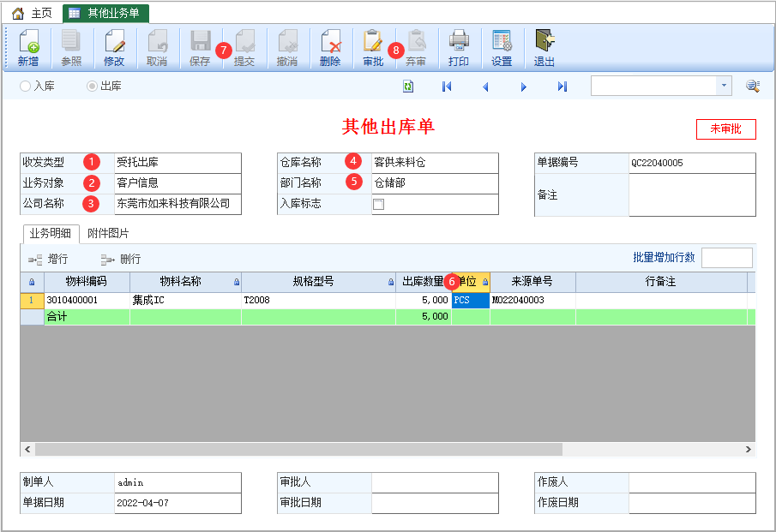Go to the next record arrow
776x532 pixels.
coord(524,87)
